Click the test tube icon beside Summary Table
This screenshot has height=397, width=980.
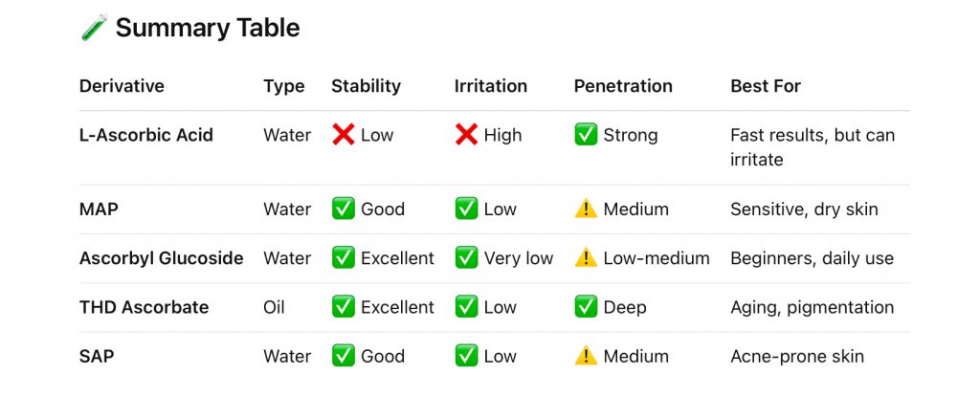tap(93, 29)
